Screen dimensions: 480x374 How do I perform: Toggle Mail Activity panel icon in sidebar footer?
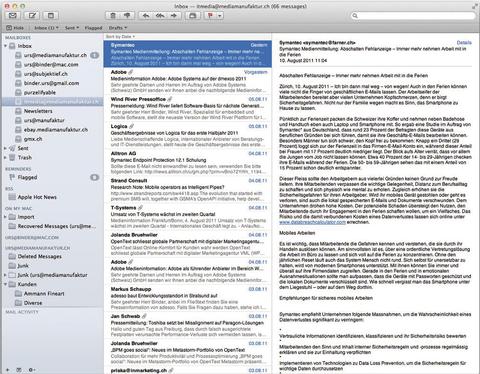(19, 370)
